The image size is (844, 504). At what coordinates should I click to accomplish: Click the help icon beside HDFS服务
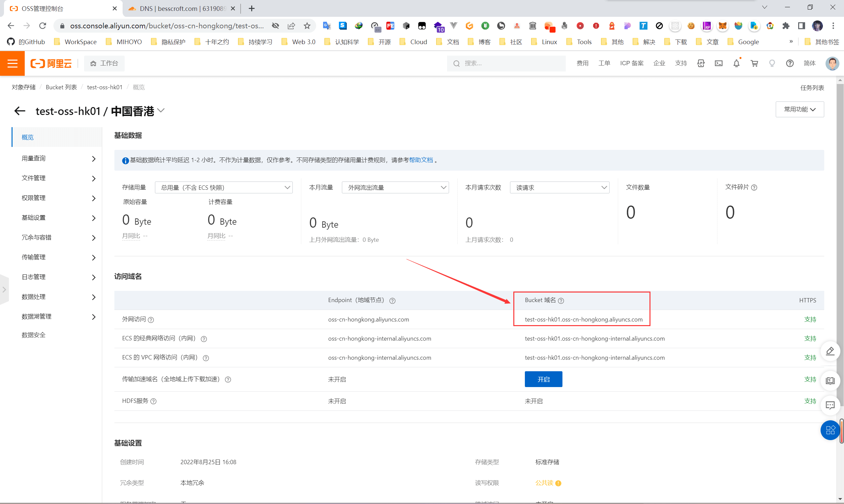pos(153,402)
